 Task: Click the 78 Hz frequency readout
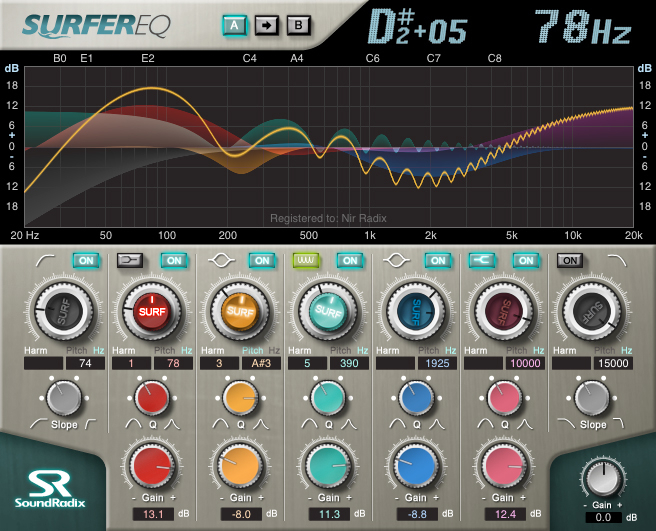click(x=582, y=27)
